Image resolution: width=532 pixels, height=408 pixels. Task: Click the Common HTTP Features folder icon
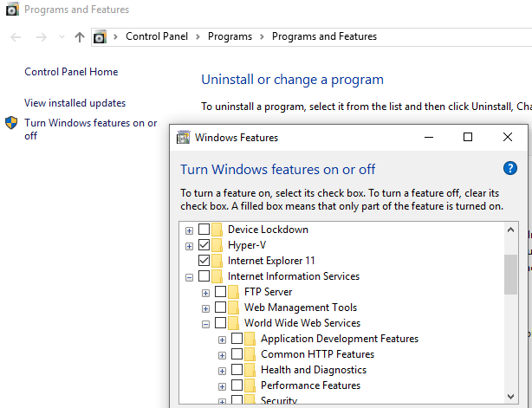pyautogui.click(x=250, y=354)
